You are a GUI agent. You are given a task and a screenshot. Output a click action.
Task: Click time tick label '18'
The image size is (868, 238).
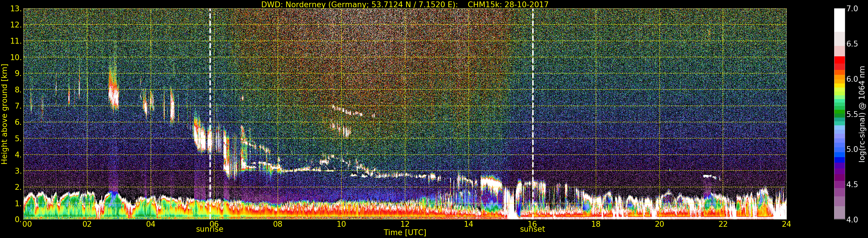click(596, 224)
